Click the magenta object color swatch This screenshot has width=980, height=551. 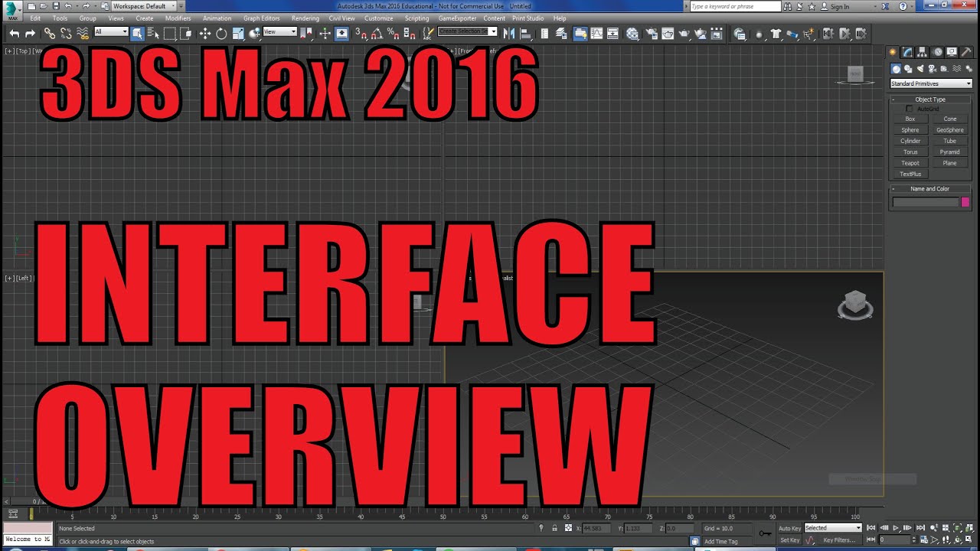tap(965, 202)
